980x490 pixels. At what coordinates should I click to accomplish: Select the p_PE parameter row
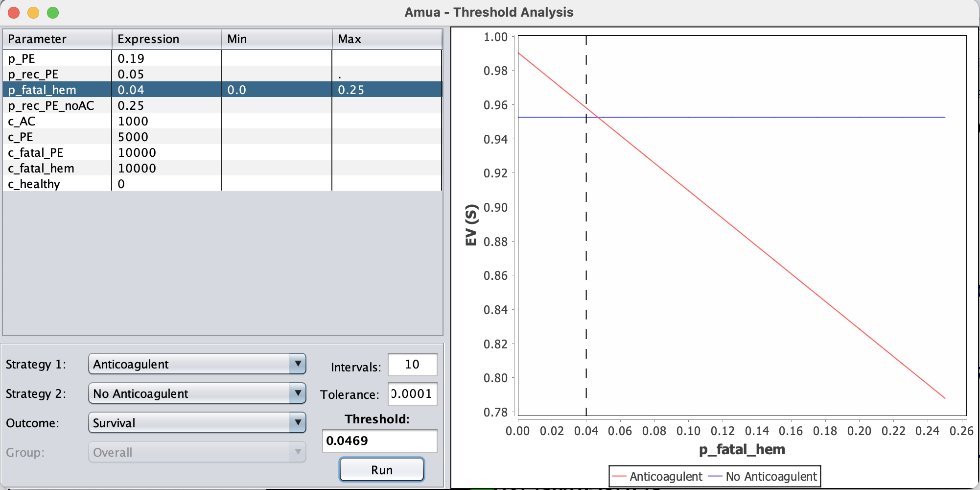(57, 59)
